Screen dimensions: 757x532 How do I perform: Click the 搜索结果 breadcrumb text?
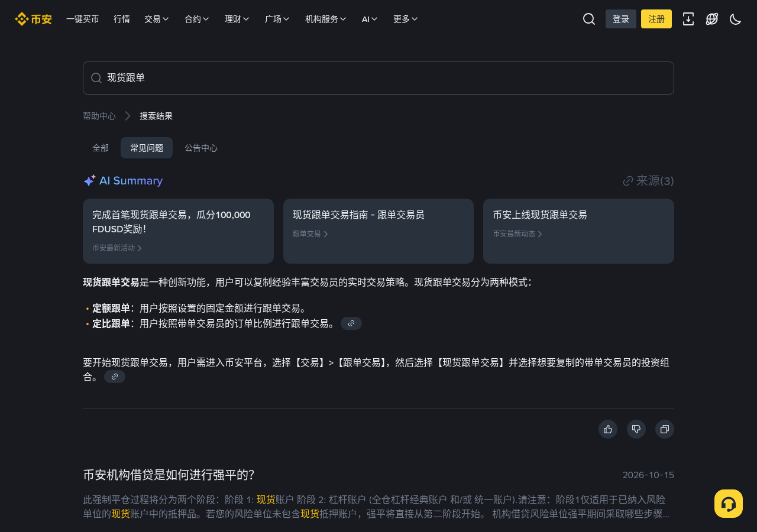[156, 116]
